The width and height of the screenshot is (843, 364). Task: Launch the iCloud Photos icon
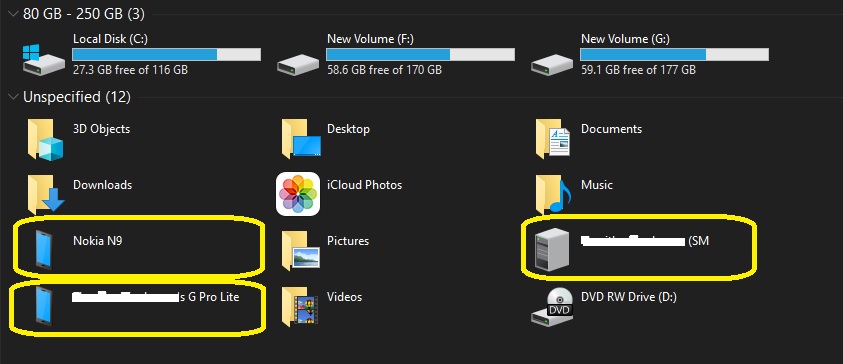point(298,194)
